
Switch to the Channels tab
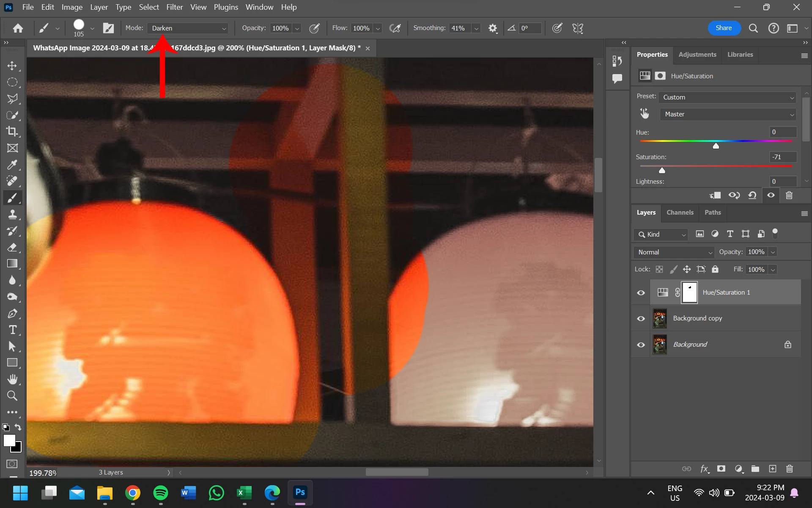680,213
